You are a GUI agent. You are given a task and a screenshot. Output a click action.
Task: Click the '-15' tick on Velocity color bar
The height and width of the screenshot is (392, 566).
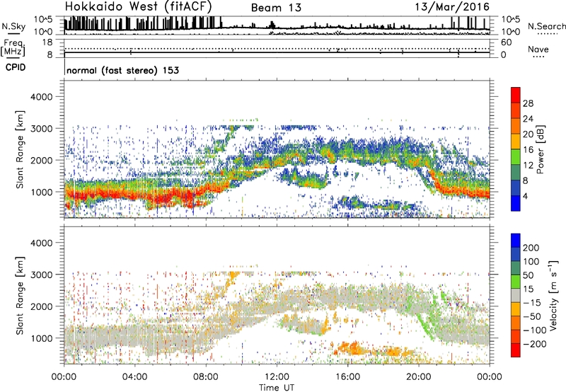(x=532, y=303)
